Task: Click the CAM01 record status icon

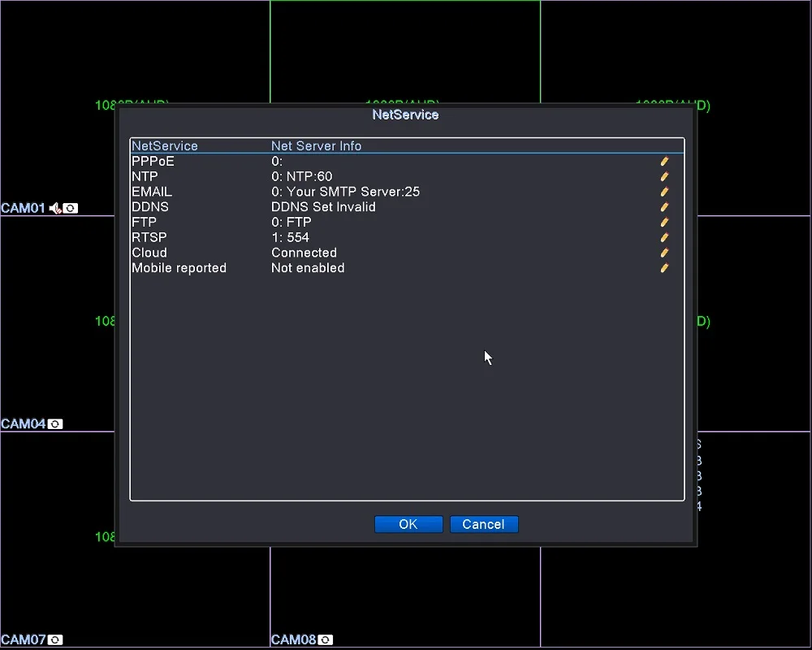Action: [x=71, y=208]
